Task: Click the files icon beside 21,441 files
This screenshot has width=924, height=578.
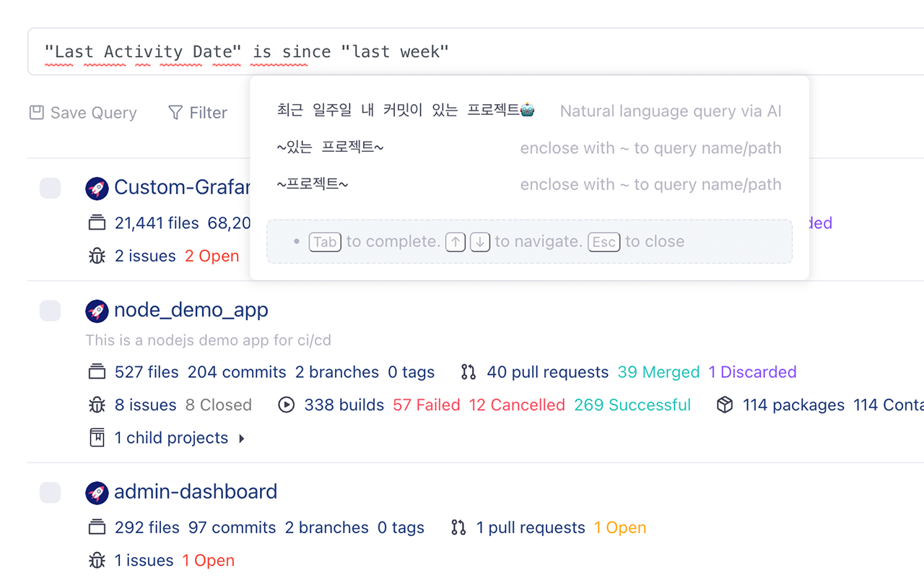Action: tap(97, 223)
